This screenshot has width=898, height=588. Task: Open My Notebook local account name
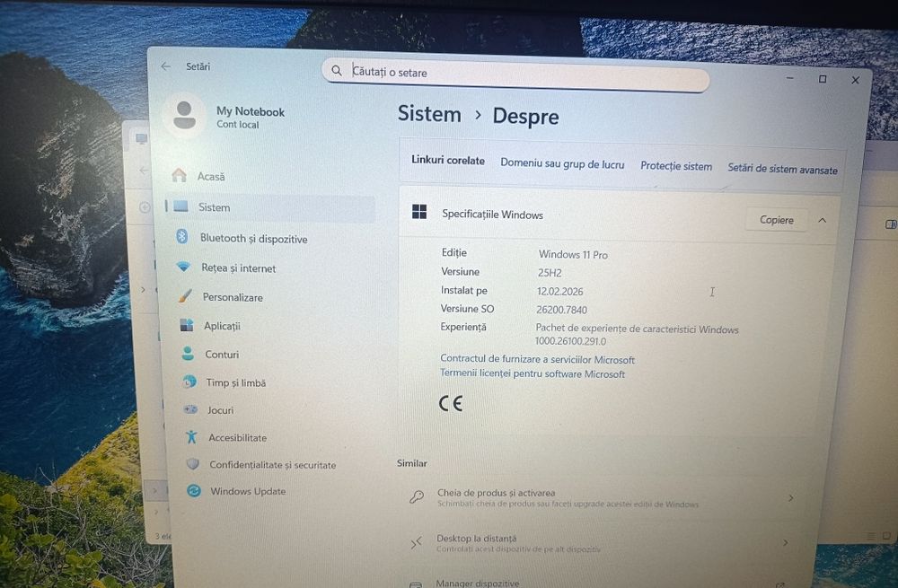pos(251,111)
